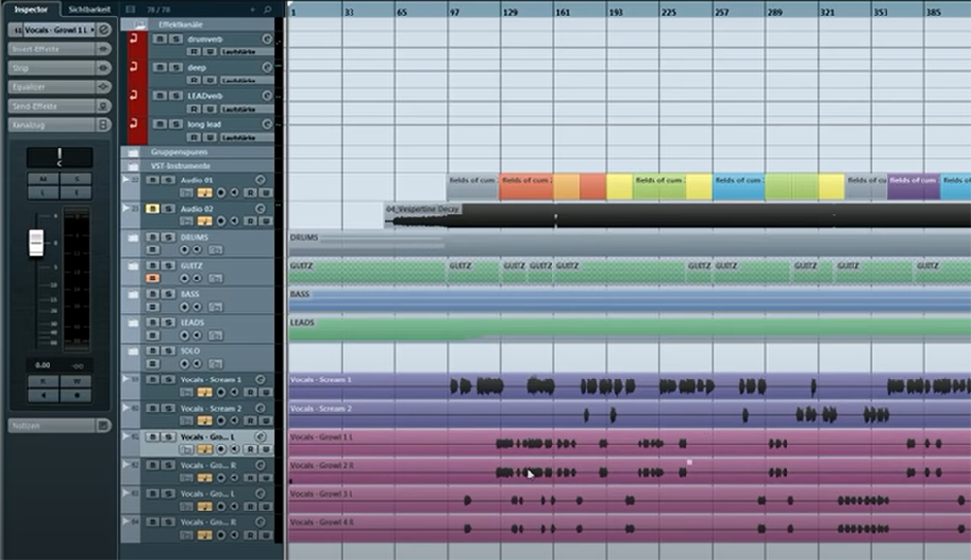Open track search magnifier in track list header
Screen dimensions: 971x560
pos(268,10)
